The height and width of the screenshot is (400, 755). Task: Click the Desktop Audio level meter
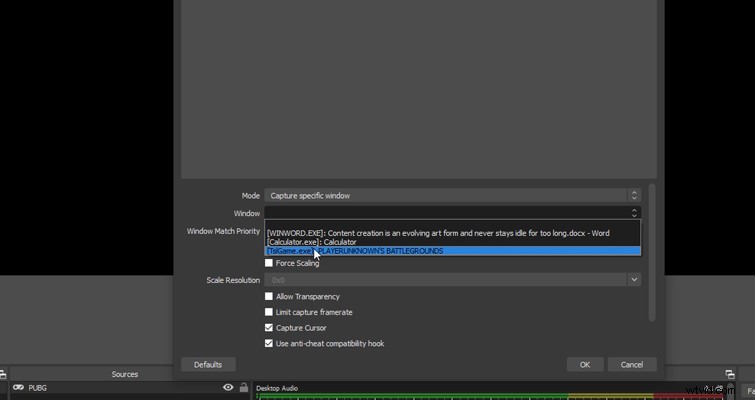pos(489,397)
